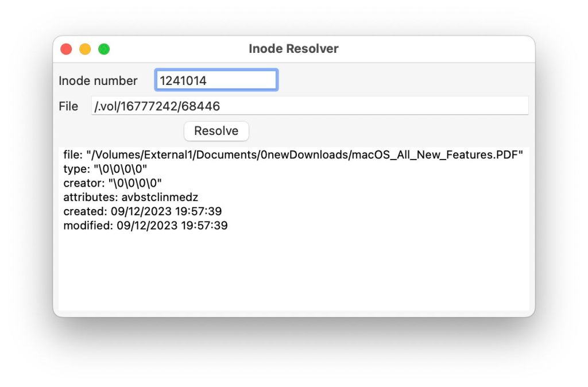
Task: Click the "modified:" timestamp line
Action: point(145,226)
